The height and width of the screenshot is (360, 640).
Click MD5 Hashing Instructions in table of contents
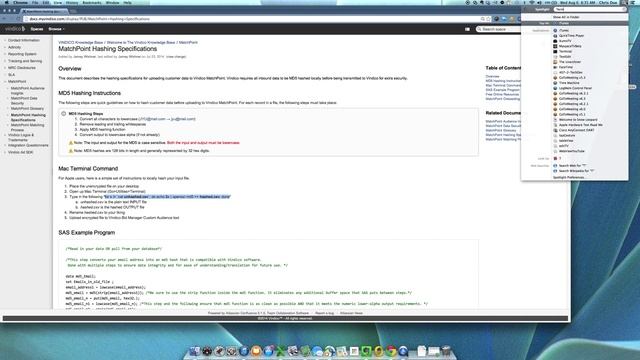503,81
